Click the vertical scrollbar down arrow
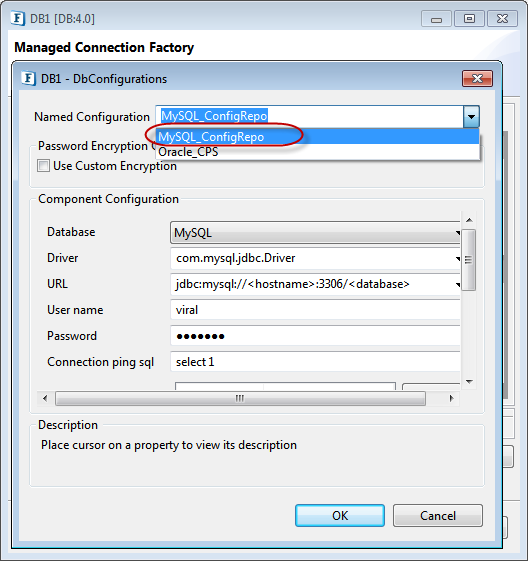The width and height of the screenshot is (528, 561). tap(469, 382)
